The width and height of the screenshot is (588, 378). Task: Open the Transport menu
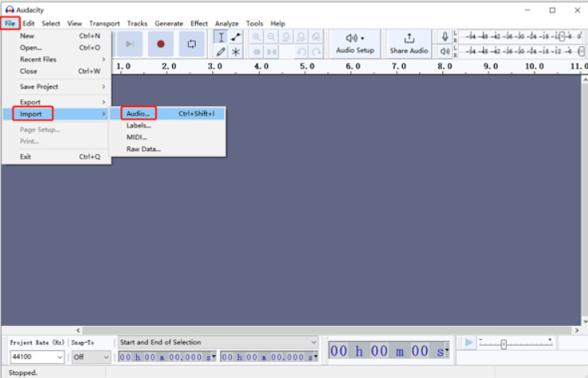(104, 23)
